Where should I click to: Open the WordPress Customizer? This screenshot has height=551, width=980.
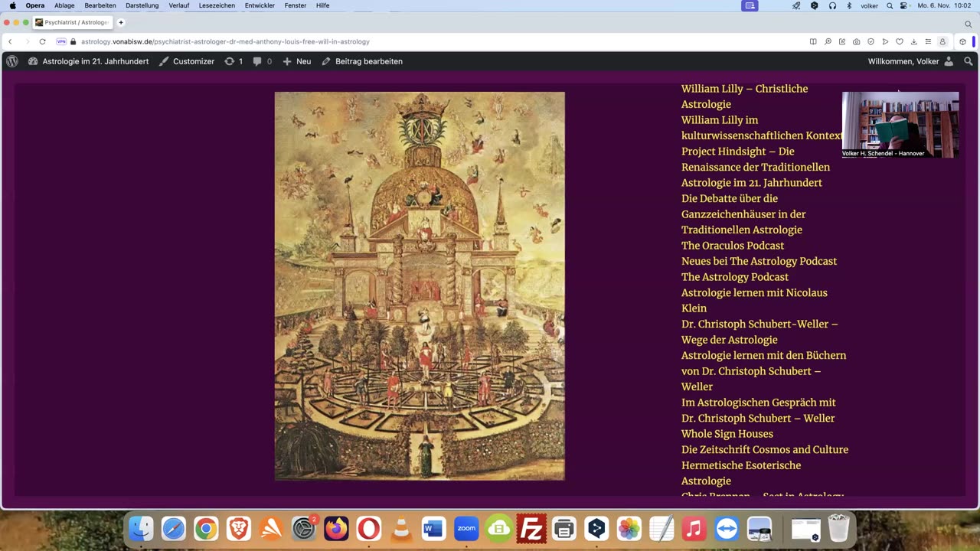tap(186, 61)
